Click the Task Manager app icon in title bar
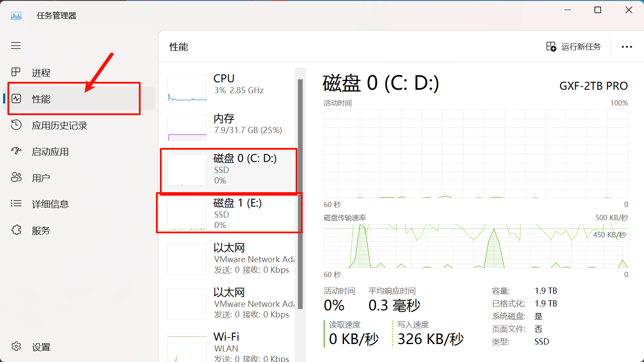Image resolution: width=644 pixels, height=362 pixels. tap(16, 16)
